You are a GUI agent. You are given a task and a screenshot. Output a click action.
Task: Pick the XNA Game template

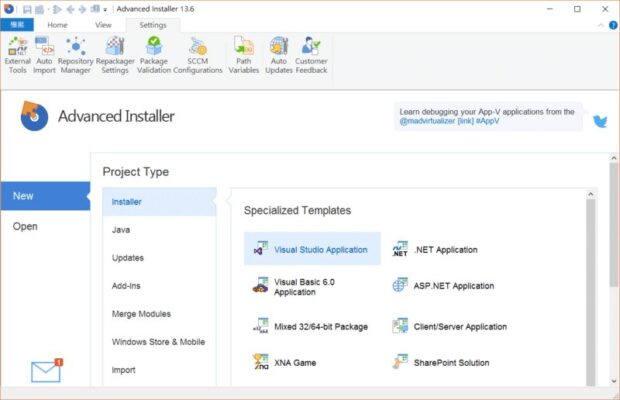pyautogui.click(x=285, y=362)
